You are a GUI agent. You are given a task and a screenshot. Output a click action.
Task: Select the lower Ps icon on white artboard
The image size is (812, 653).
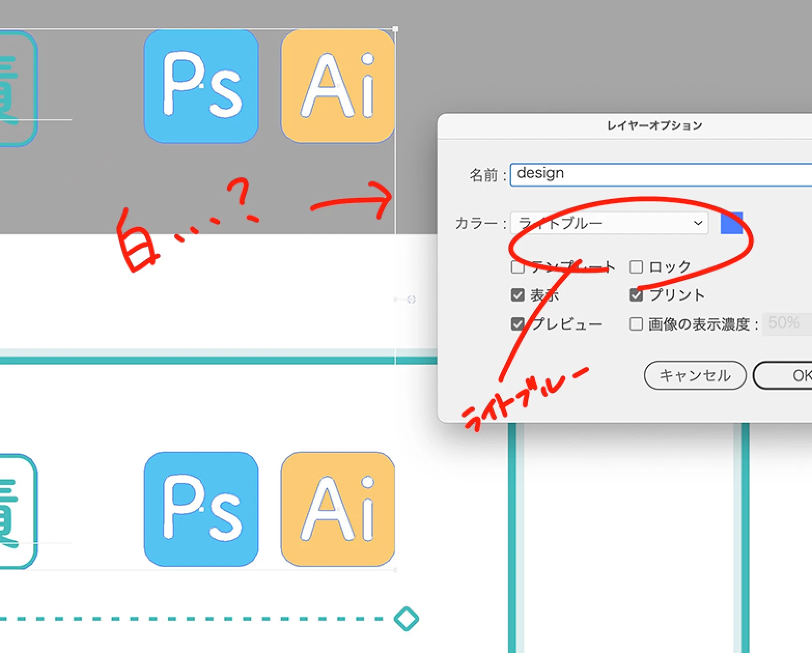201,509
